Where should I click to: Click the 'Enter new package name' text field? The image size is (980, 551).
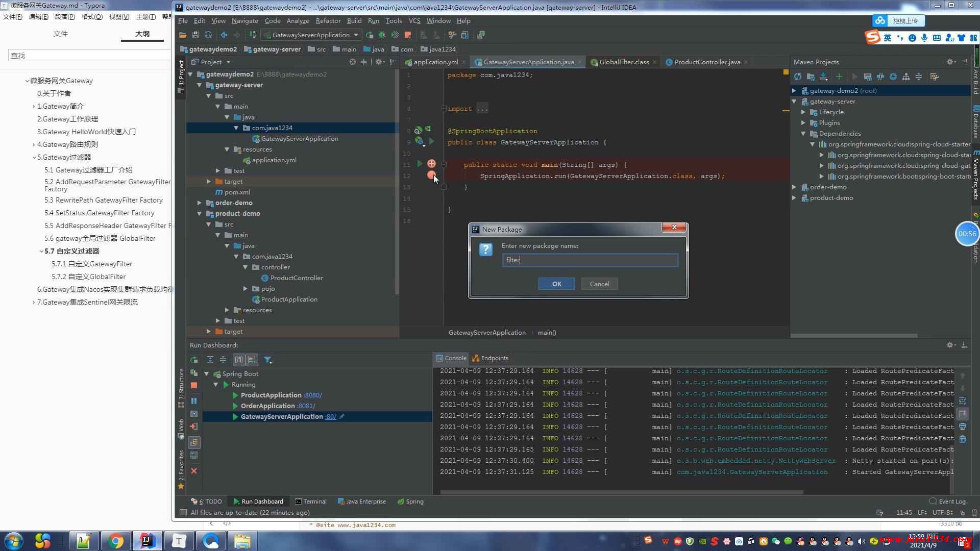point(590,260)
